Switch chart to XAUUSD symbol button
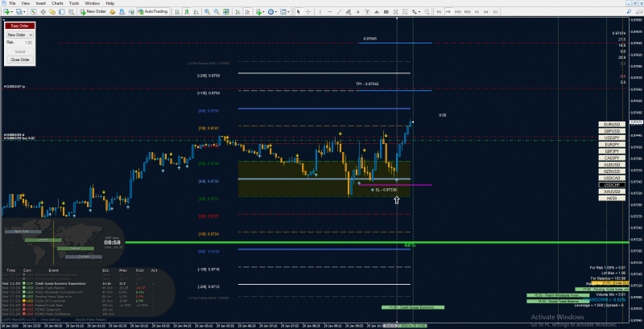Screen dimensions: 644x329 pyautogui.click(x=612, y=191)
